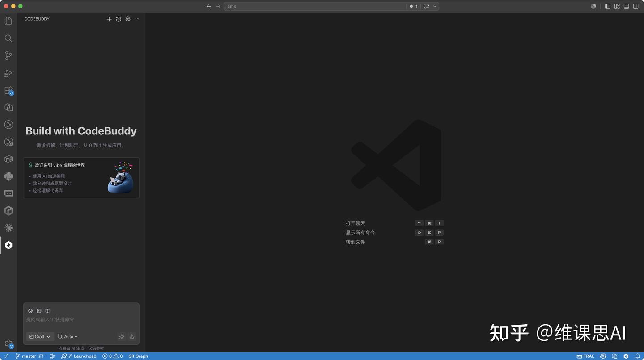Viewport: 644px width, 360px height.
Task: Open the knowledge book icon in chat input
Action: [x=48, y=311]
